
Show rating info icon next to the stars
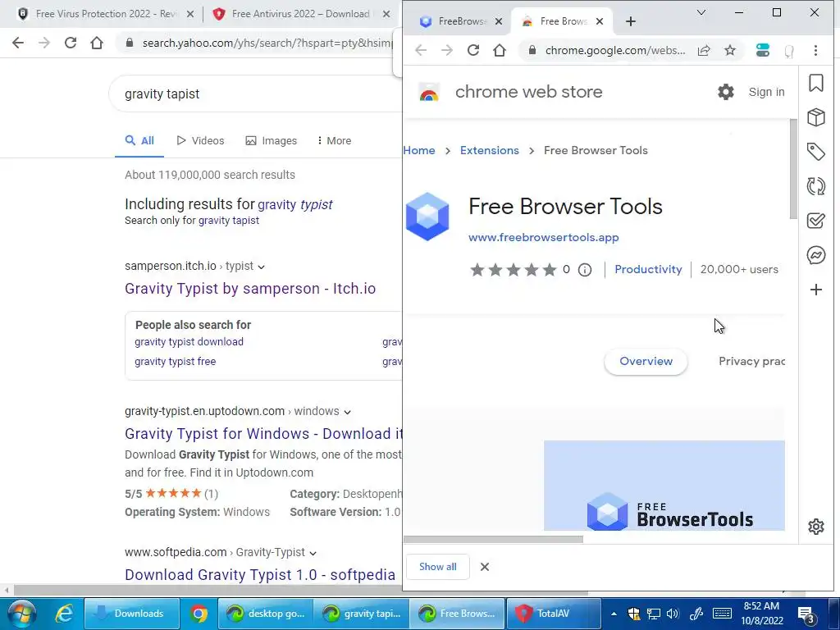pos(585,269)
